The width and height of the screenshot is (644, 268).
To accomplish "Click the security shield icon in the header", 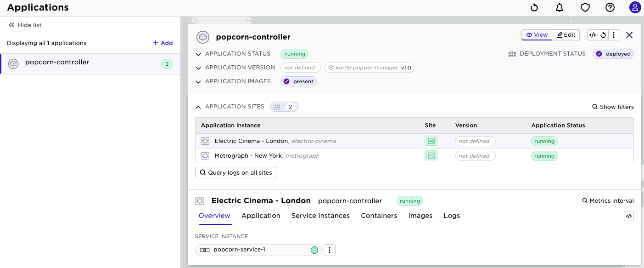I will coord(584,7).
